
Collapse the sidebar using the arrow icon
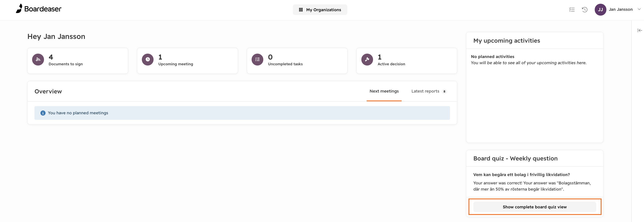640,30
